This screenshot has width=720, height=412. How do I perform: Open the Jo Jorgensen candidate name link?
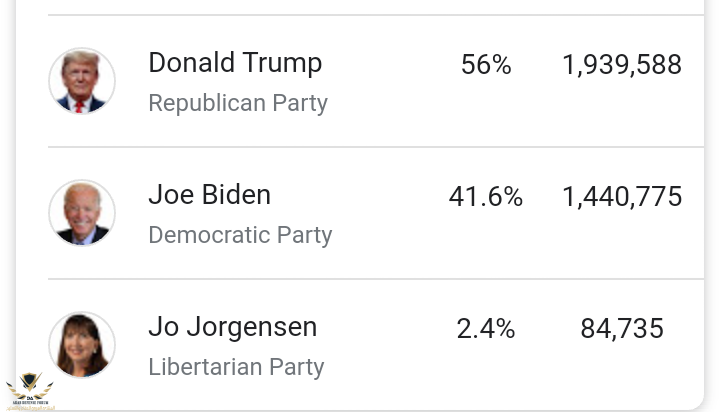pos(232,327)
